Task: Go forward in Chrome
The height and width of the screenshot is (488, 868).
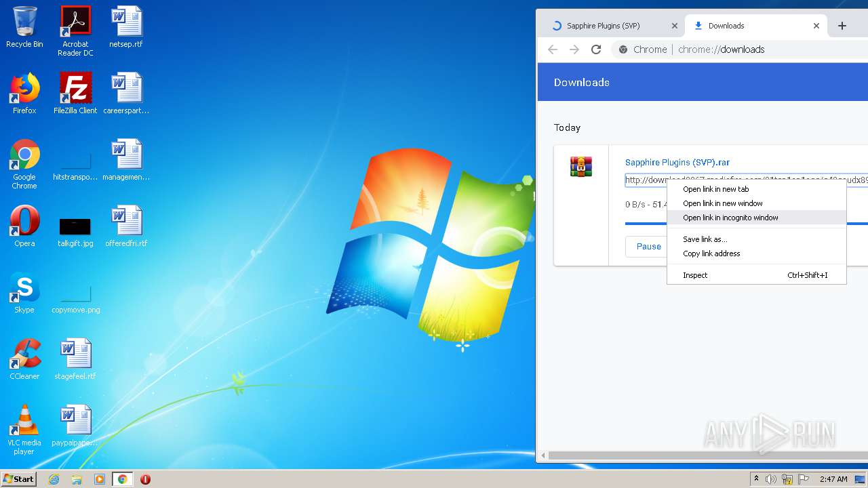Action: pos(574,49)
